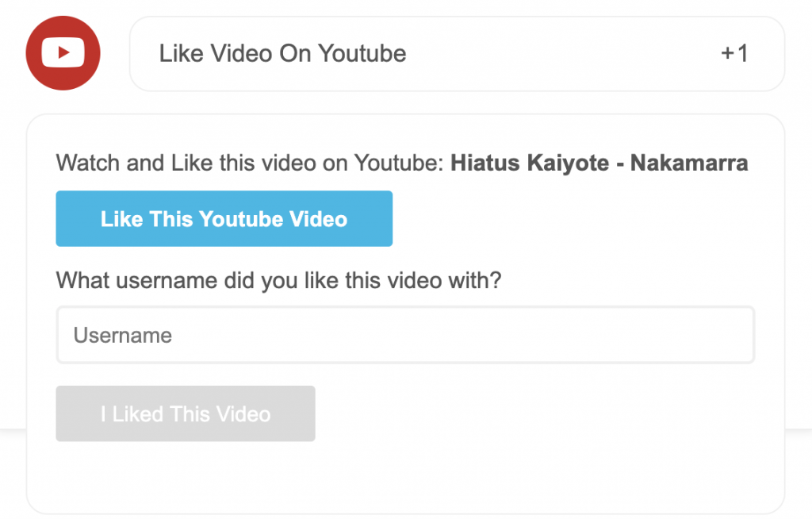Expand the Like Video On Youtube entry row
Image resolution: width=812 pixels, height=519 pixels.
(x=457, y=53)
